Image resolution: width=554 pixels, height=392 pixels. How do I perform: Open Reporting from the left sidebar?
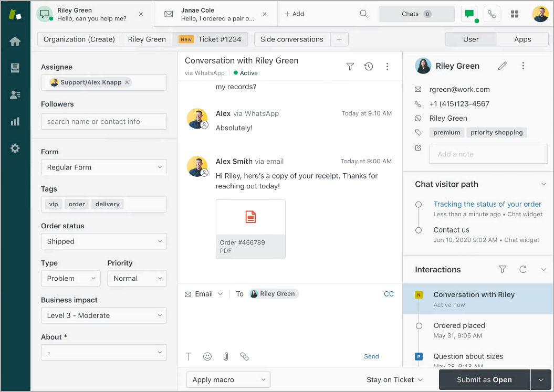[15, 121]
